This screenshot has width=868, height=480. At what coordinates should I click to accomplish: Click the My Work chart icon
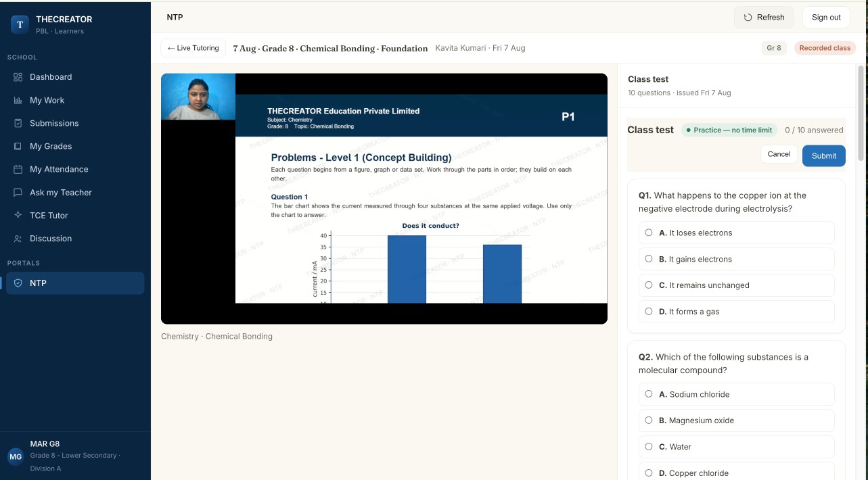click(x=18, y=100)
